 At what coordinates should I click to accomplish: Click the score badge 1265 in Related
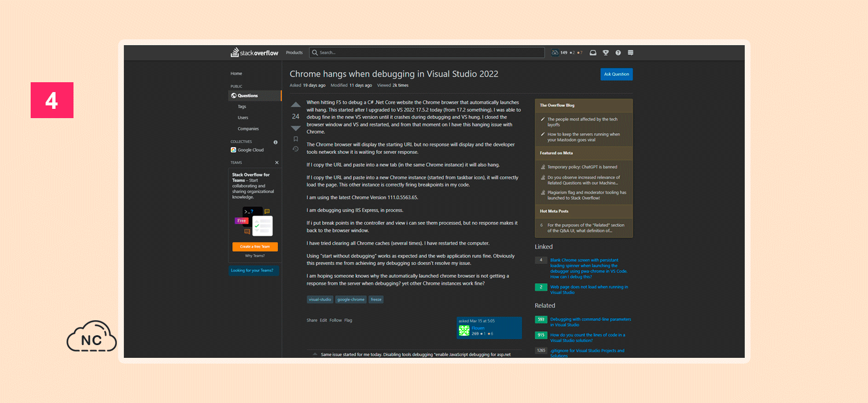[x=541, y=350]
